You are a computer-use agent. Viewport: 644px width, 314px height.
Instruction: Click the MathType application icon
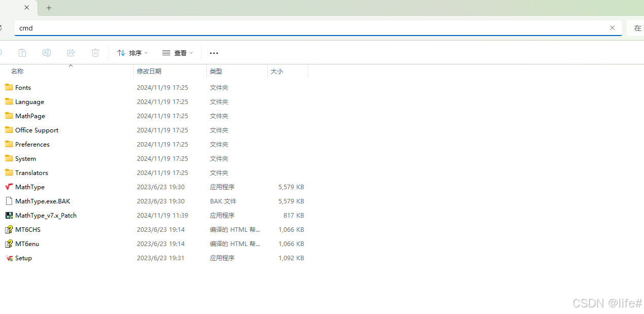coord(9,187)
